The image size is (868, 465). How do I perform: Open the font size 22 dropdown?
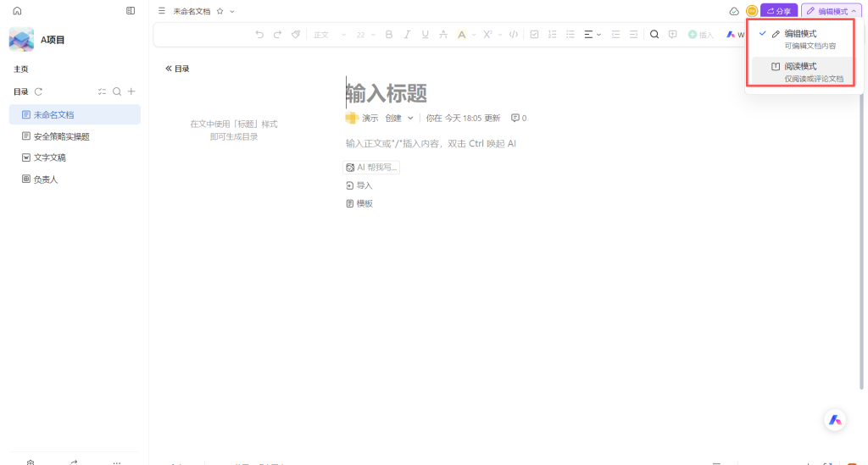point(365,35)
